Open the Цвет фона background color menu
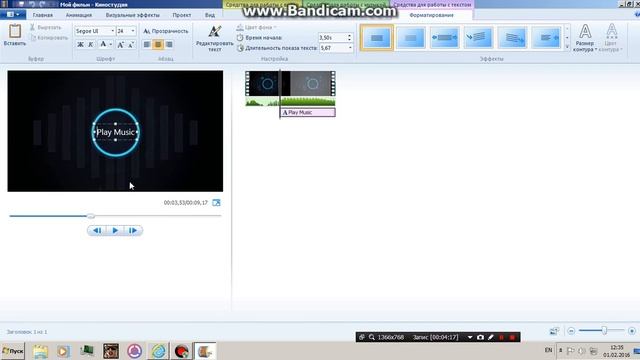 tap(257, 27)
